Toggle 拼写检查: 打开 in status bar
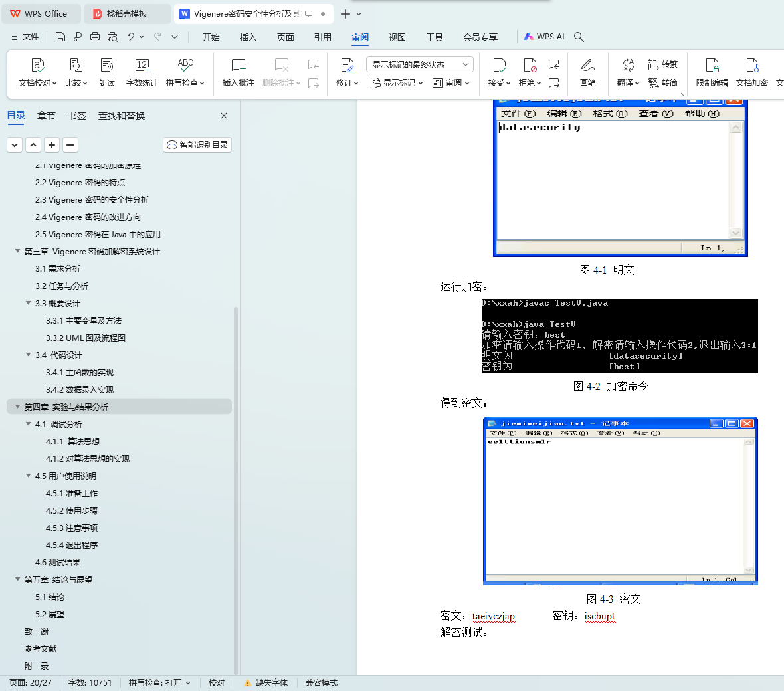The width and height of the screenshot is (784, 691). (159, 683)
